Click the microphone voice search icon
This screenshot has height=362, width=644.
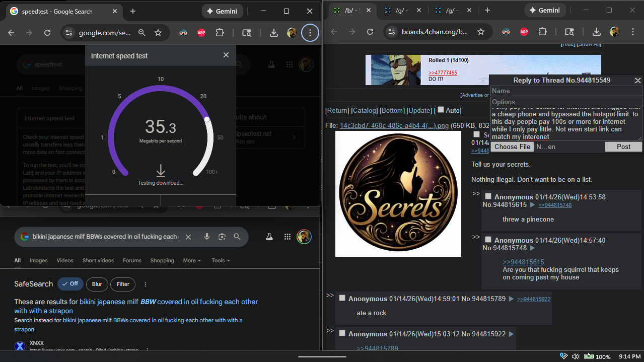coord(206,237)
